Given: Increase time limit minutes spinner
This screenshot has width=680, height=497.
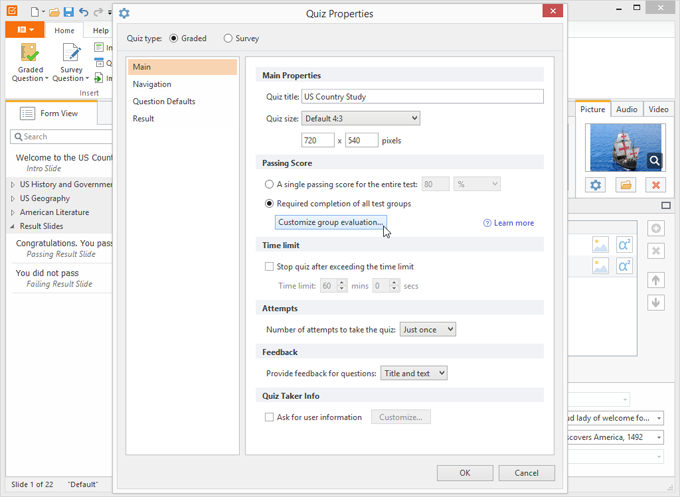Looking at the screenshot, I should point(342,282).
